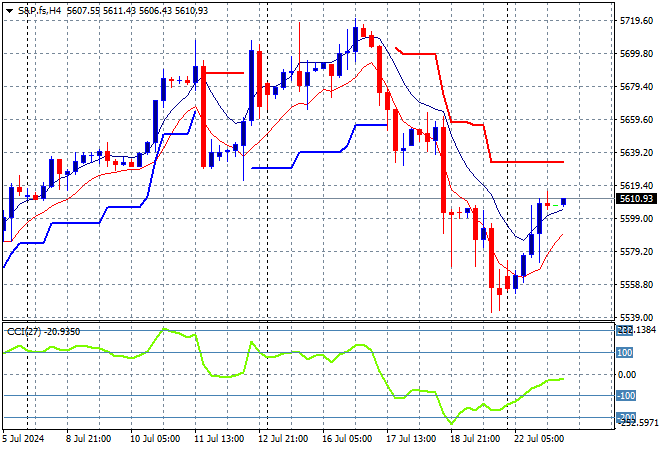Select the 5599.00 price axis label
The height and width of the screenshot is (450, 660).
point(636,218)
